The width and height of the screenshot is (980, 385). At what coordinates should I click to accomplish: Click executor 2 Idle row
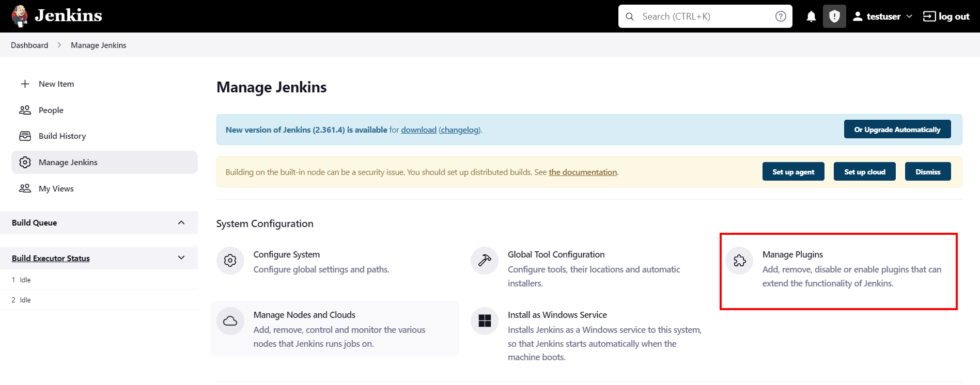pyautogui.click(x=99, y=300)
